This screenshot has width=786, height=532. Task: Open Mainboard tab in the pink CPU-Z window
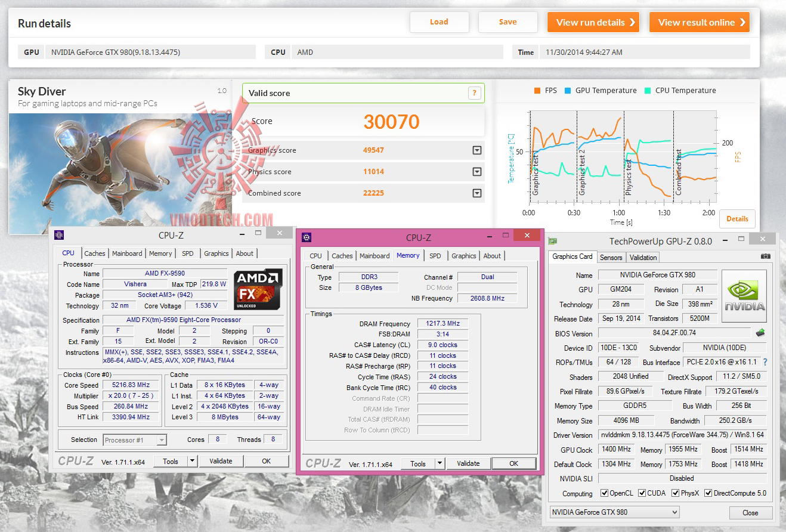pos(375,256)
